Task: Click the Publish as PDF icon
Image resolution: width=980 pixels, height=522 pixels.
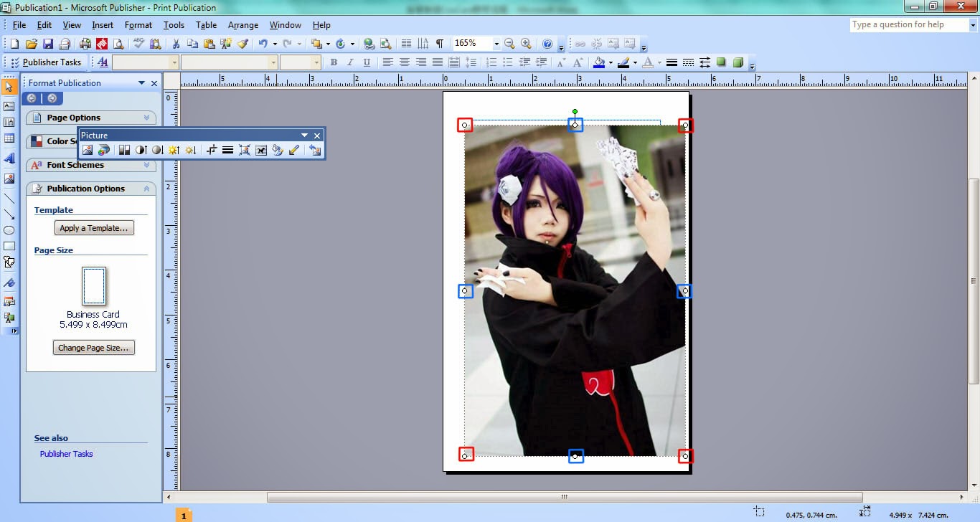Action: click(102, 44)
